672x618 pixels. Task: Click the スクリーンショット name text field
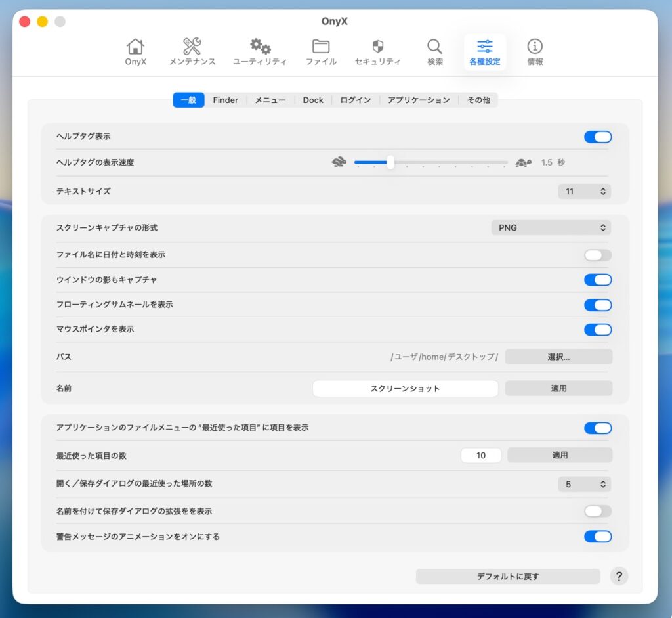click(405, 388)
